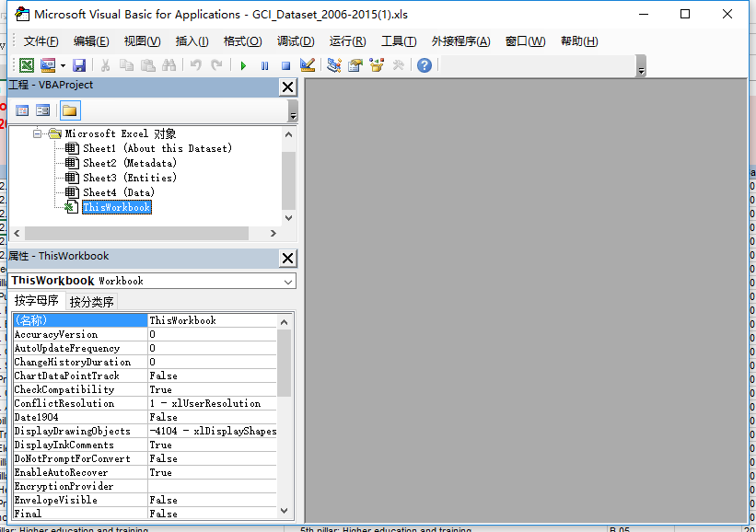Click the Insert UserForm toolbar icon
This screenshot has height=532, width=756.
click(x=48, y=65)
